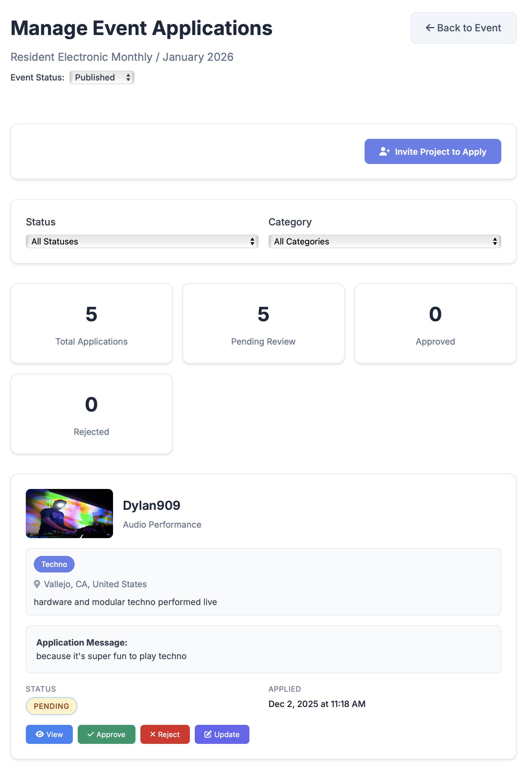
Task: Click the X icon on the Reject button
Action: coord(153,734)
